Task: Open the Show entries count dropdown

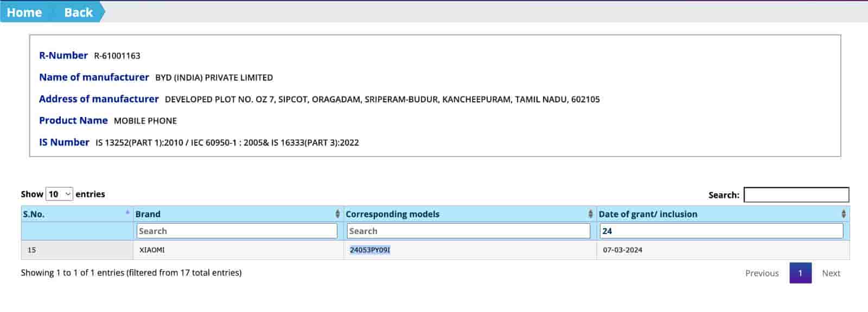Action: (59, 194)
